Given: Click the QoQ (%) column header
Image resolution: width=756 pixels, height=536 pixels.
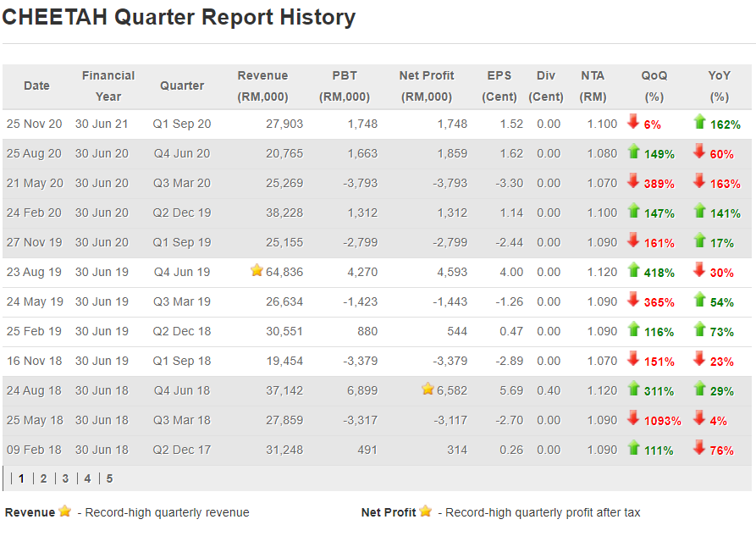Looking at the screenshot, I should (654, 86).
